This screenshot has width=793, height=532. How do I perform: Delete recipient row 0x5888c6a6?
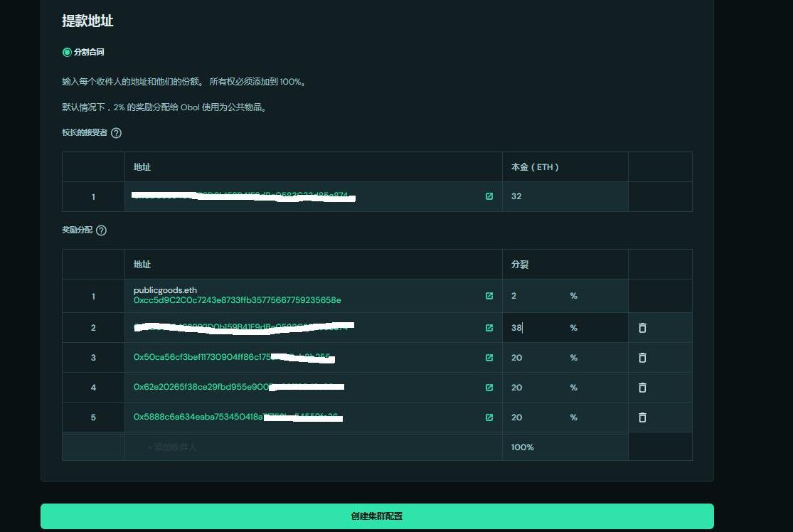[x=642, y=417]
